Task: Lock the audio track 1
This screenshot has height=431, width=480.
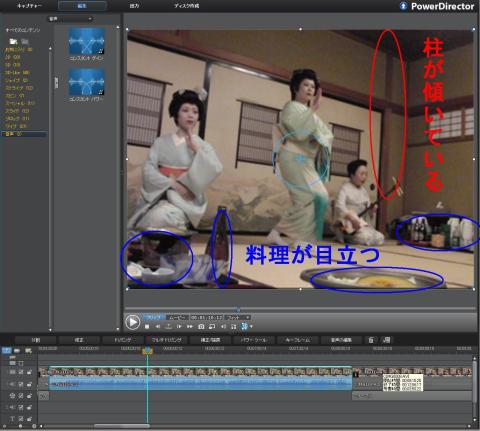Action: point(29,384)
